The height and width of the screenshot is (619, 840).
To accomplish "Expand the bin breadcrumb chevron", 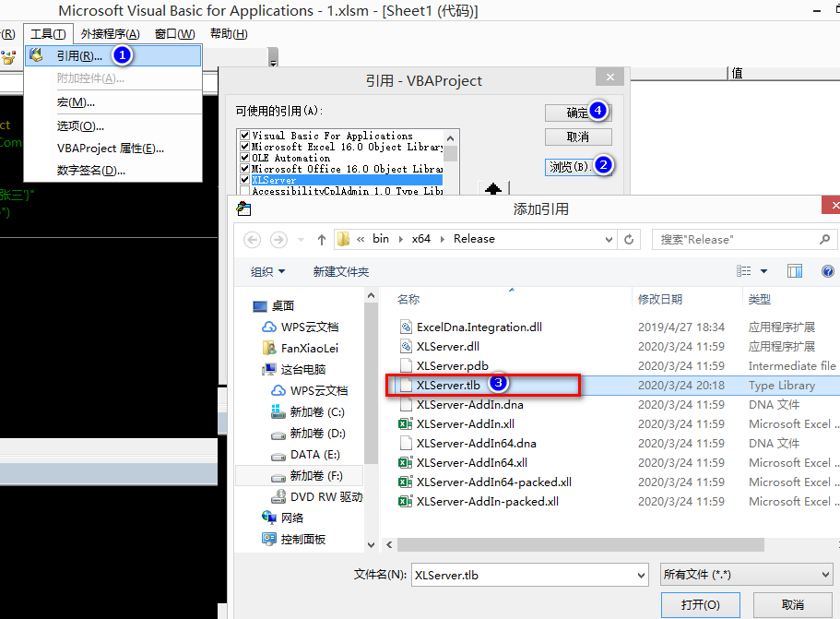I will pos(401,239).
